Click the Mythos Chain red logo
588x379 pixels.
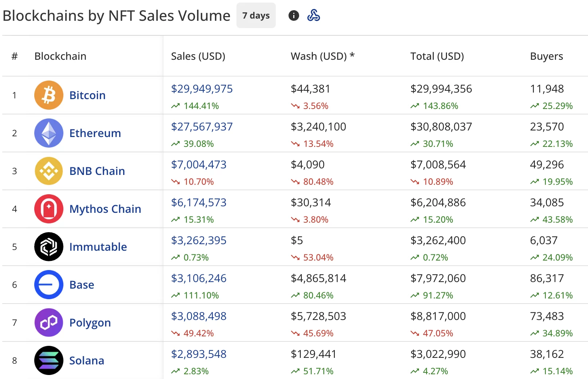coord(48,209)
